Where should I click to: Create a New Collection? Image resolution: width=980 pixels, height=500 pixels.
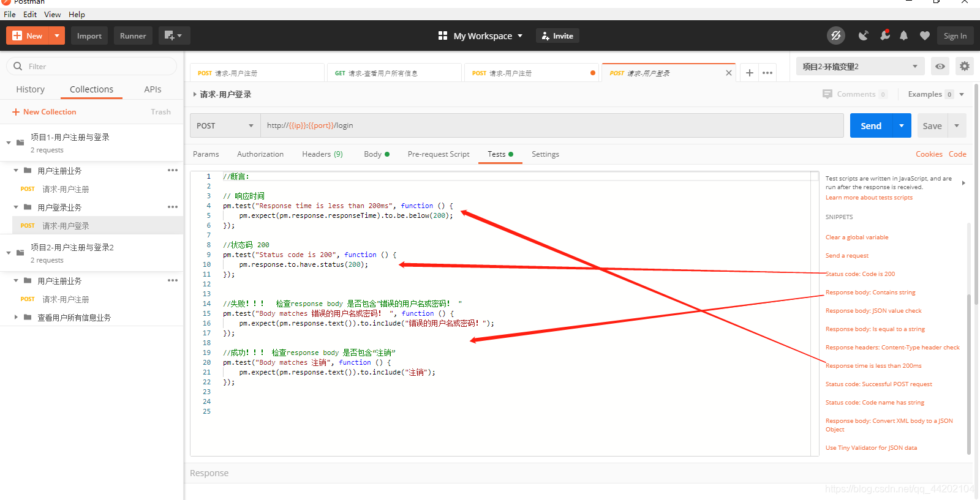(44, 112)
